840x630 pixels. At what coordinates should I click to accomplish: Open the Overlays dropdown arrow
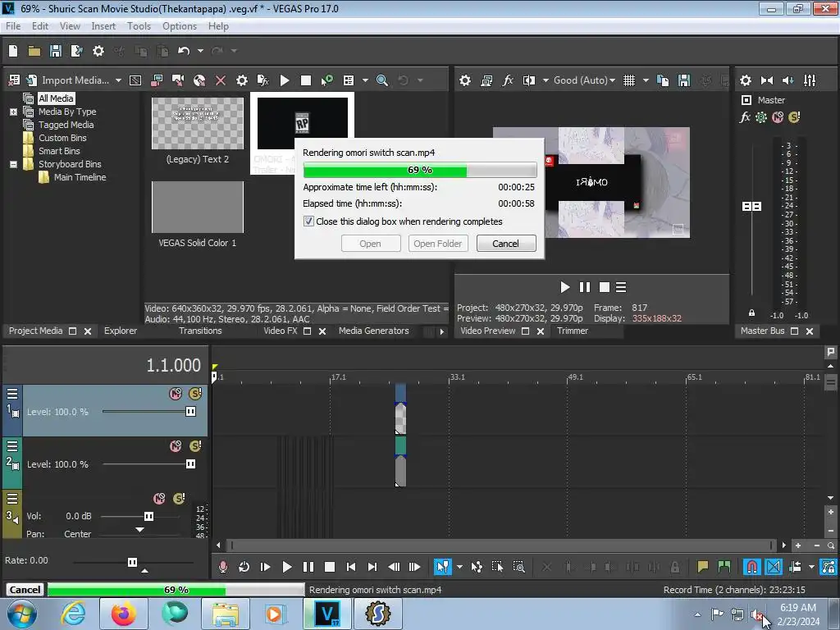(646, 80)
